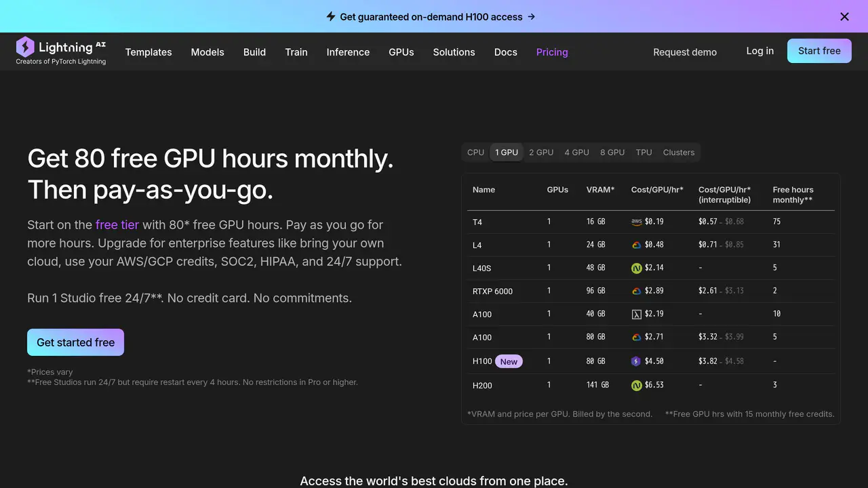Open the GPUs menu
868x488 pixels.
pyautogui.click(x=401, y=52)
